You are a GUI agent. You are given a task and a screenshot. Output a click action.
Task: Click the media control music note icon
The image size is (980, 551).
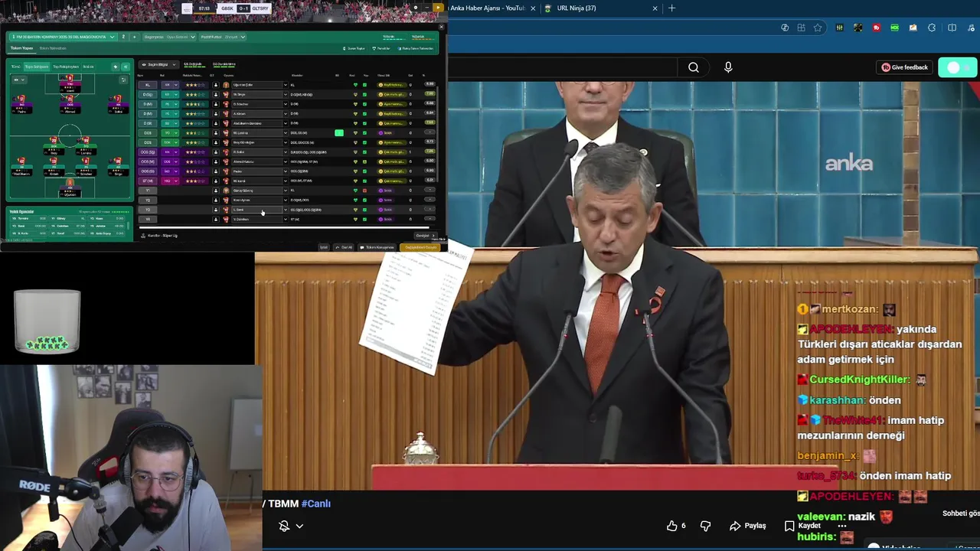point(971,28)
